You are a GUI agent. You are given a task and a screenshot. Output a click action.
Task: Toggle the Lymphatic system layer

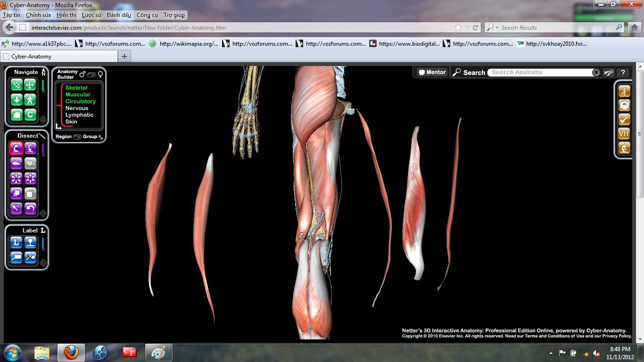coord(80,115)
